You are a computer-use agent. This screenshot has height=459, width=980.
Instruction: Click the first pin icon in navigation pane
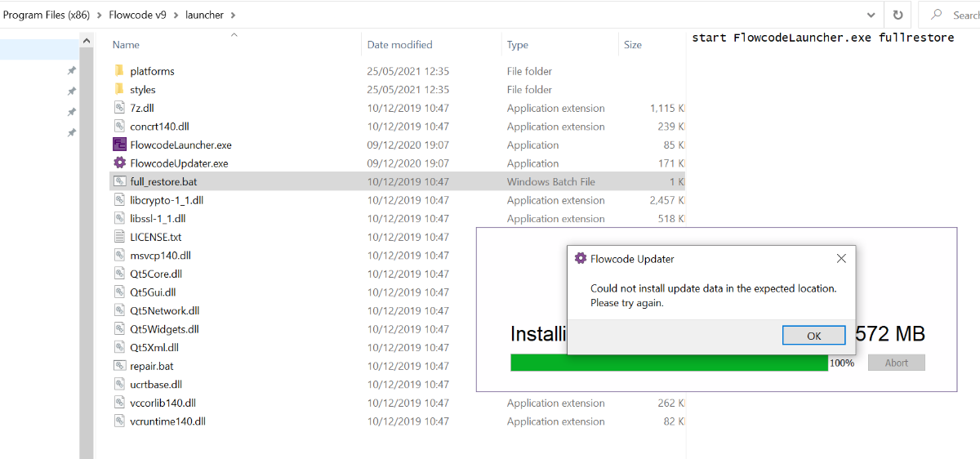click(72, 71)
